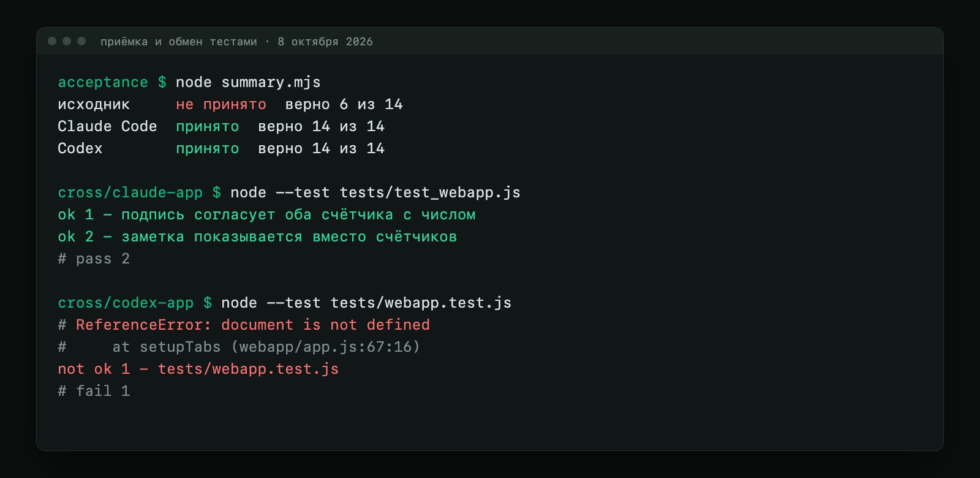Click the 'cross/claude-app $' prompt

(140, 192)
